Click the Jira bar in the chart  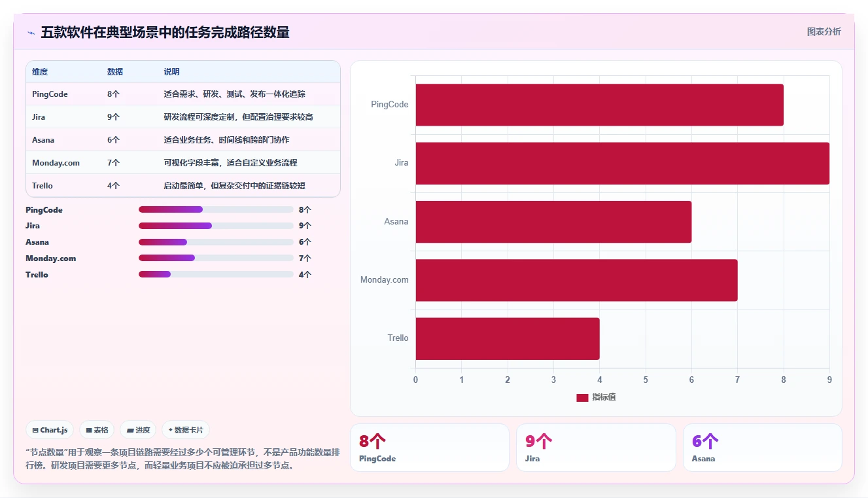point(622,163)
